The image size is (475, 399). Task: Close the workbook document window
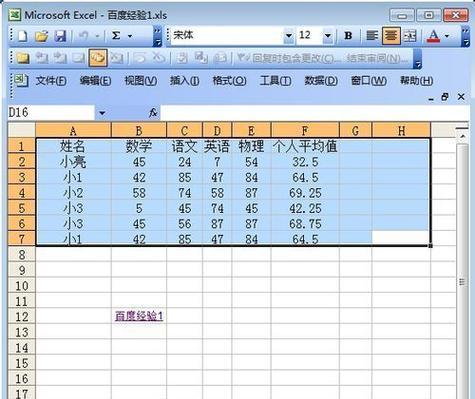pos(461,97)
